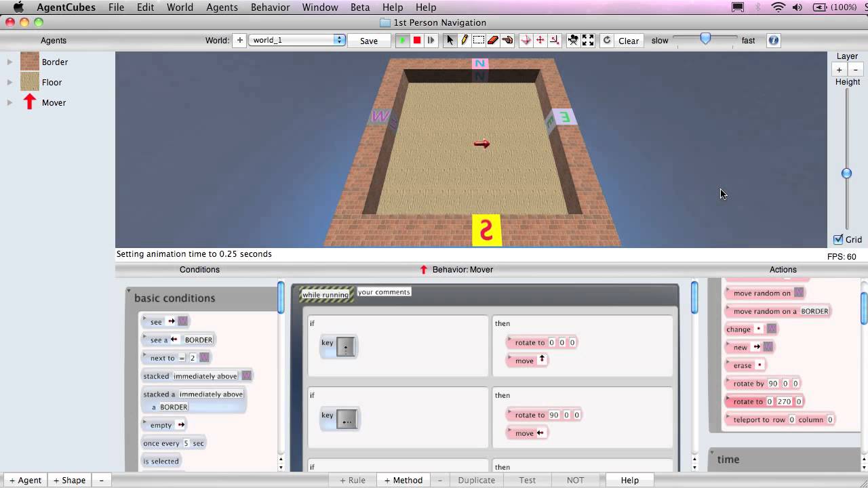This screenshot has width=868, height=488.
Task: Open the Apple menu
Action: (x=19, y=7)
